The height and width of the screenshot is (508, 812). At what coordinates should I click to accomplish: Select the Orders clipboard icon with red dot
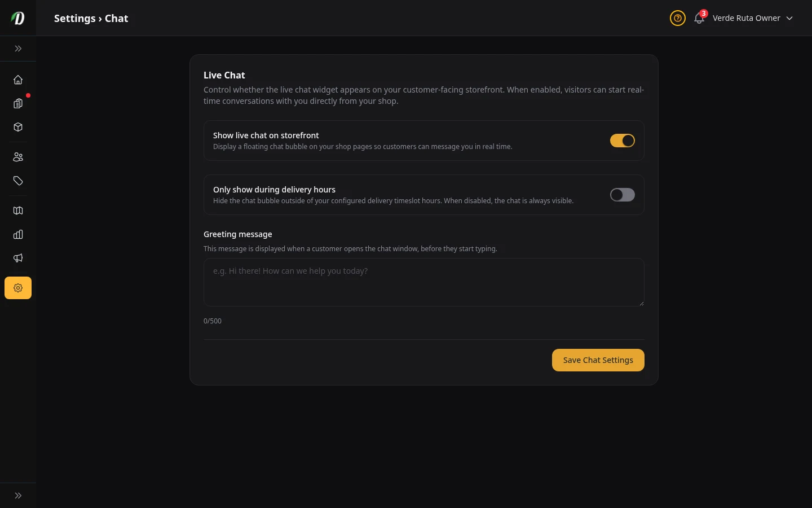click(18, 103)
